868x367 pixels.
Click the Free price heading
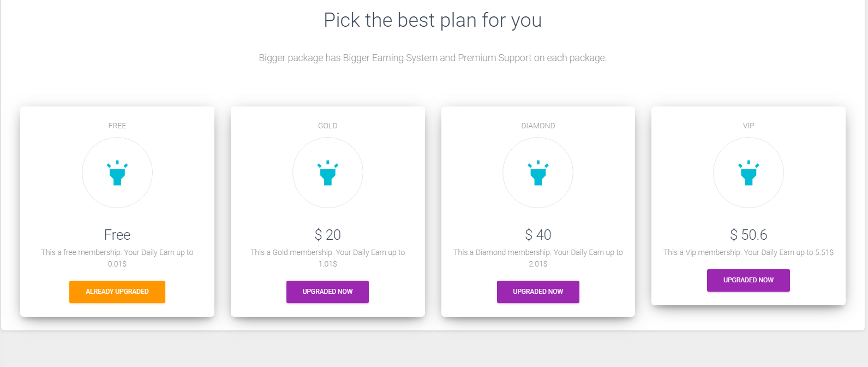[117, 235]
